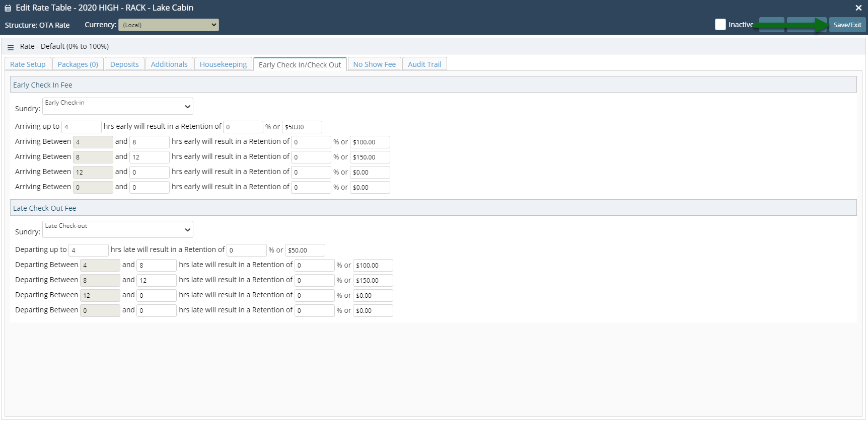Toggle the Inactive checkbox
Screen dimensions: 868x422
(x=720, y=25)
